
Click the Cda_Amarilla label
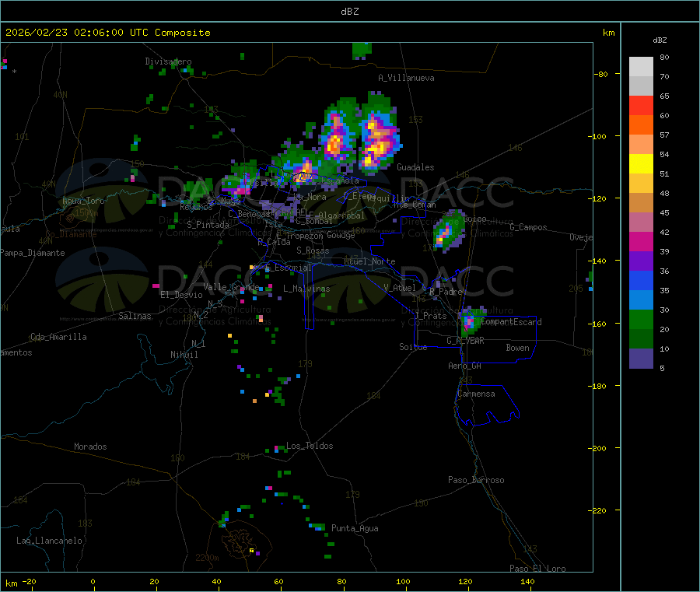point(58,337)
